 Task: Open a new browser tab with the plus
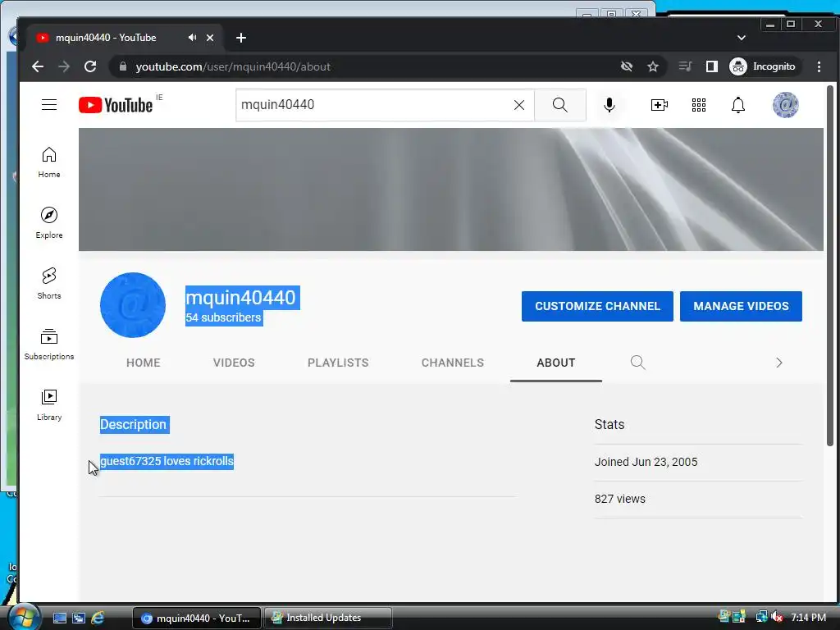tap(241, 38)
